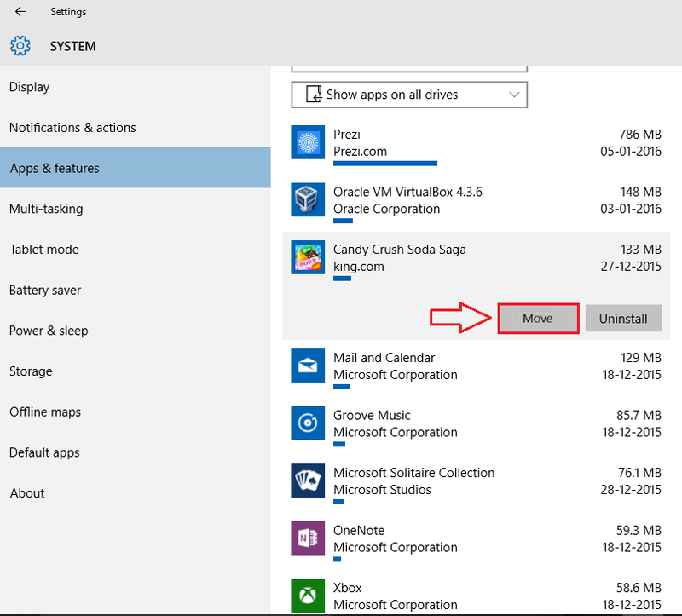The height and width of the screenshot is (616, 682).
Task: Select the Xbox app icon
Action: [308, 596]
